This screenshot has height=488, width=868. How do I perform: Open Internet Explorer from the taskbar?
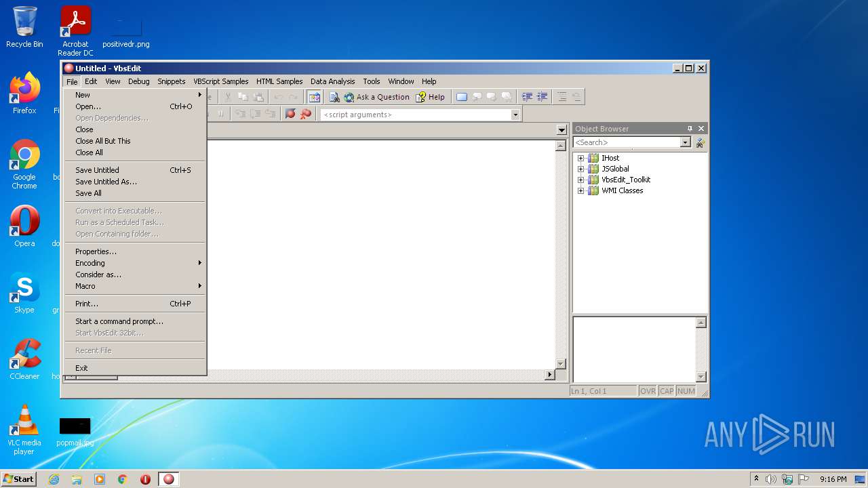54,479
